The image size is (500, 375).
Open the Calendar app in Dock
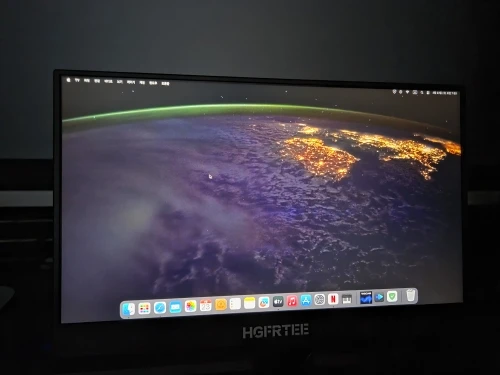click(206, 305)
